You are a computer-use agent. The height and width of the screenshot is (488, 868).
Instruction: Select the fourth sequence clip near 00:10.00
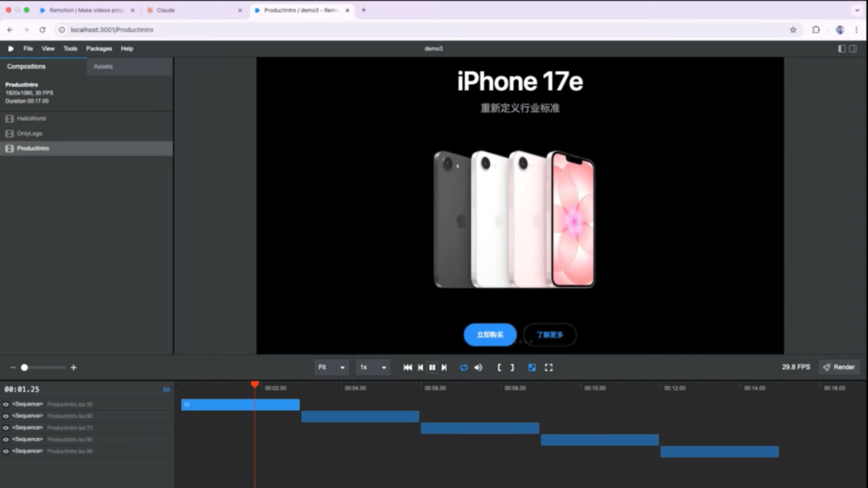599,440
